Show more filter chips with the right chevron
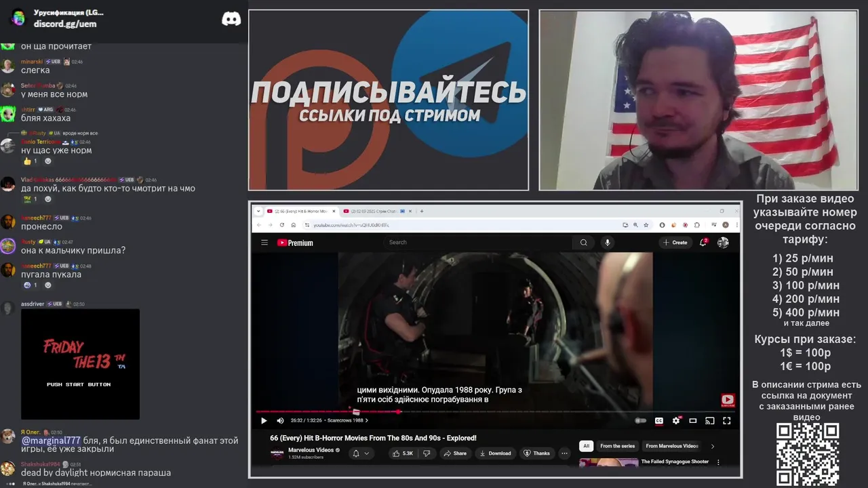Image resolution: width=868 pixels, height=488 pixels. 712,446
